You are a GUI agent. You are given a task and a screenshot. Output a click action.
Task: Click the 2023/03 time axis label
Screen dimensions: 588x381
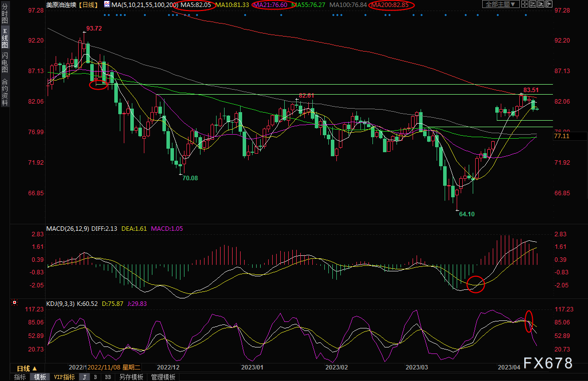417,367
